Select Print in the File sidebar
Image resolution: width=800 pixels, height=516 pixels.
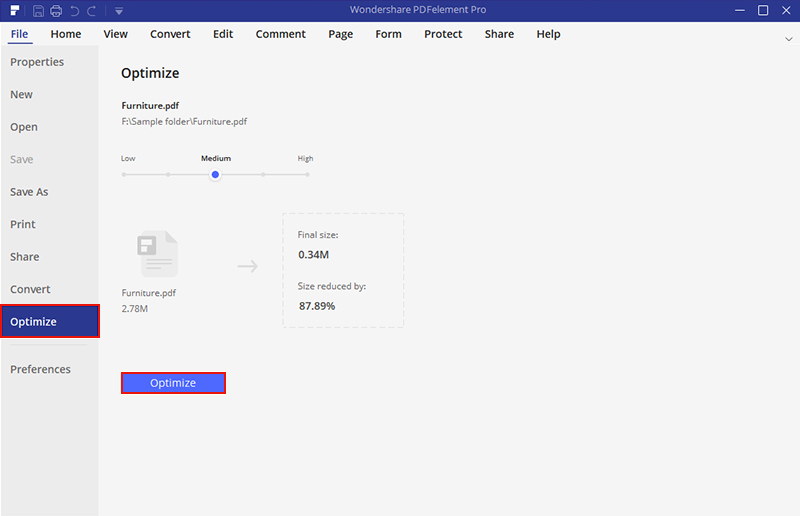coord(23,224)
